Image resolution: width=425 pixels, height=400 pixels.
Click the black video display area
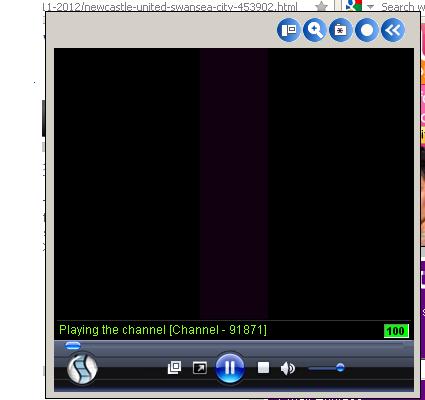tap(234, 183)
